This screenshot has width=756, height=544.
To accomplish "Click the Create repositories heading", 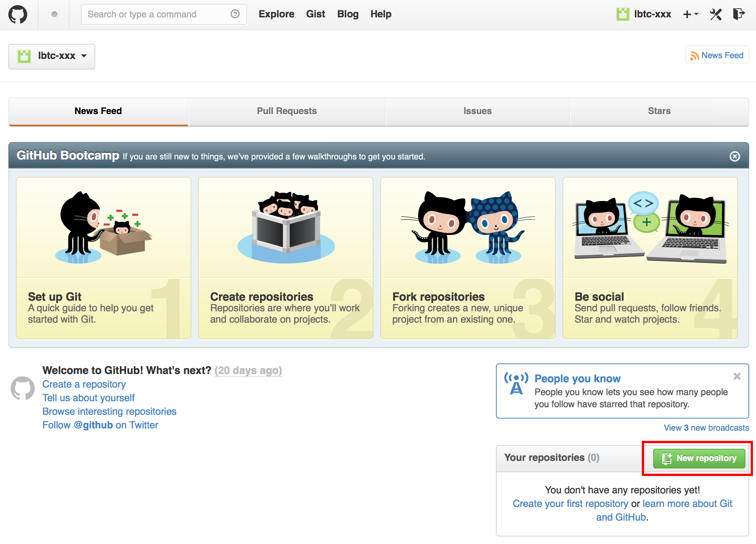I will click(x=262, y=297).
